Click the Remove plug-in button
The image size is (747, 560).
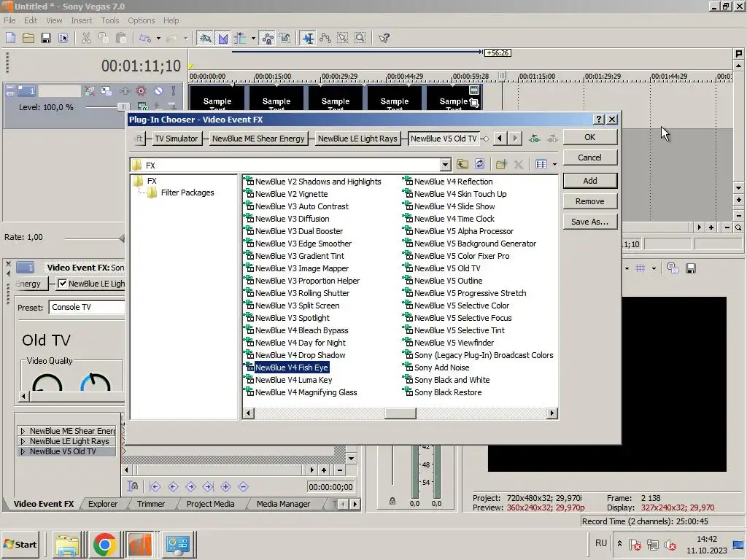pyautogui.click(x=589, y=201)
